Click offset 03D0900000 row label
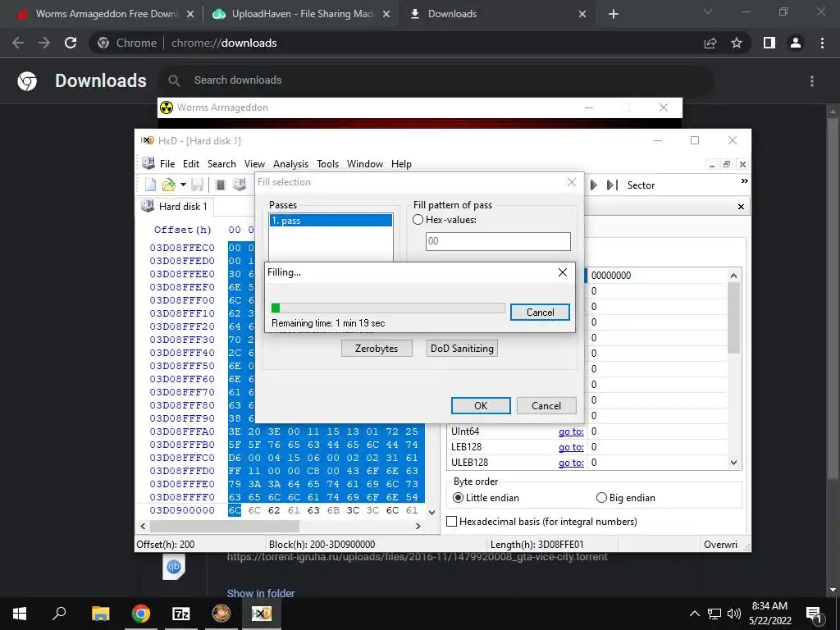The image size is (840, 630). [182, 510]
